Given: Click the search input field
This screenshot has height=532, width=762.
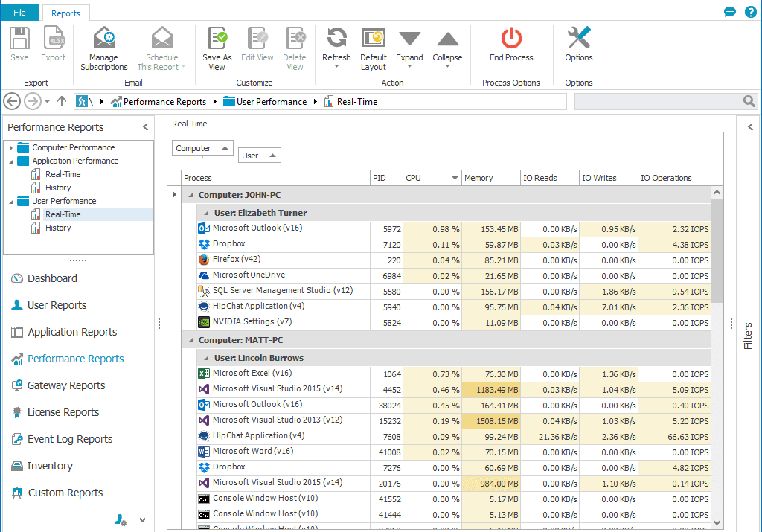Looking at the screenshot, I should [658, 101].
